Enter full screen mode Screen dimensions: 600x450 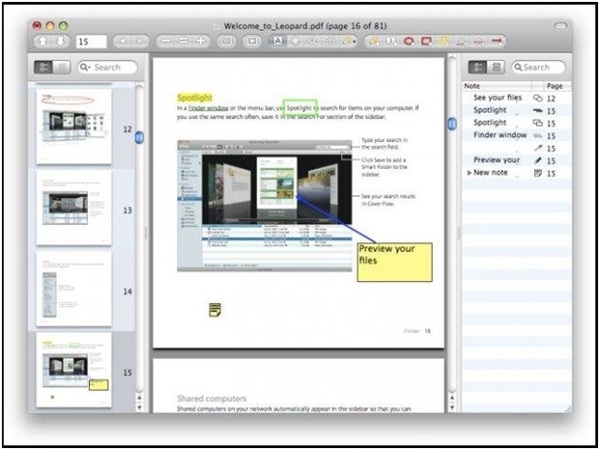click(226, 41)
